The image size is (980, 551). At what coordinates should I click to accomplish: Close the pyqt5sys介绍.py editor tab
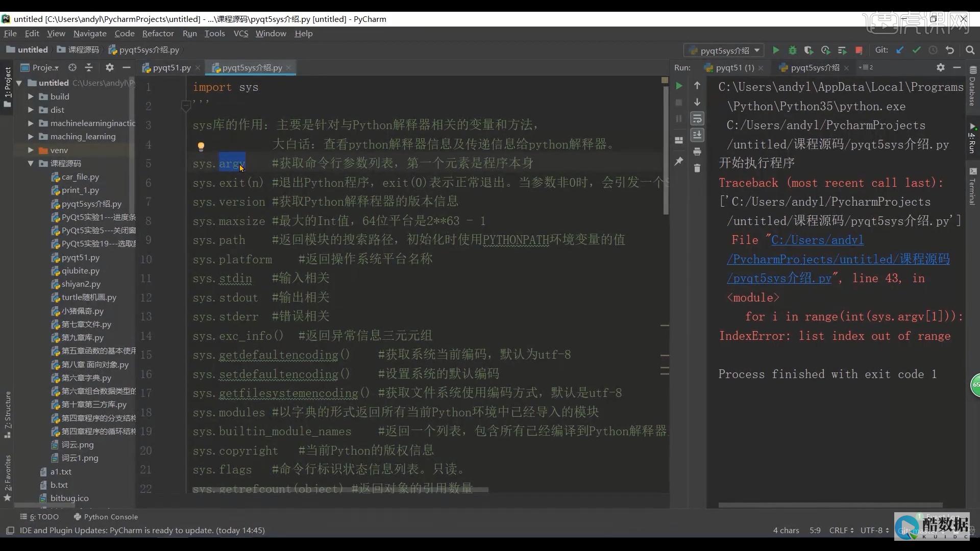tap(288, 67)
